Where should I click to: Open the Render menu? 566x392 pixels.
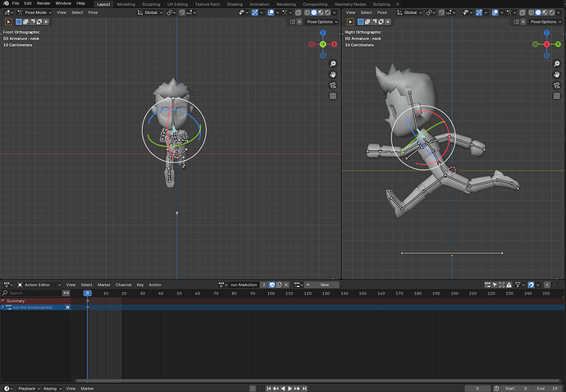click(x=43, y=3)
